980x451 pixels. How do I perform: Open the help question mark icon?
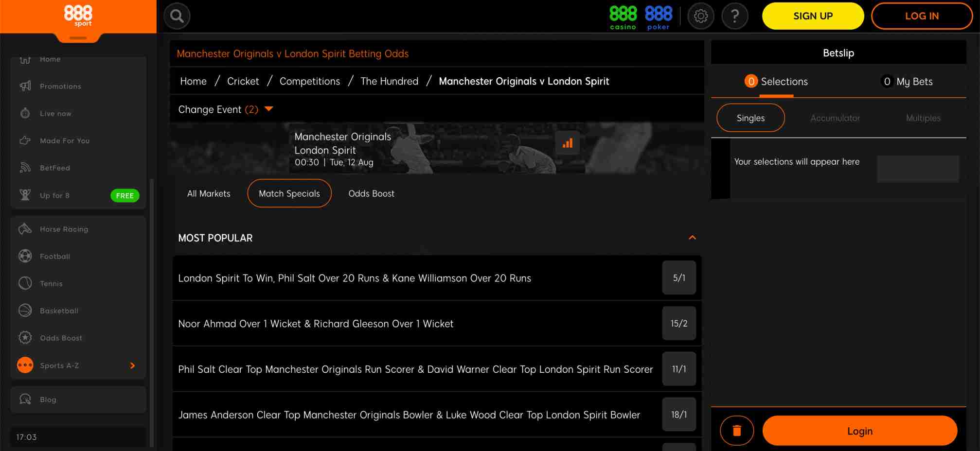point(734,16)
